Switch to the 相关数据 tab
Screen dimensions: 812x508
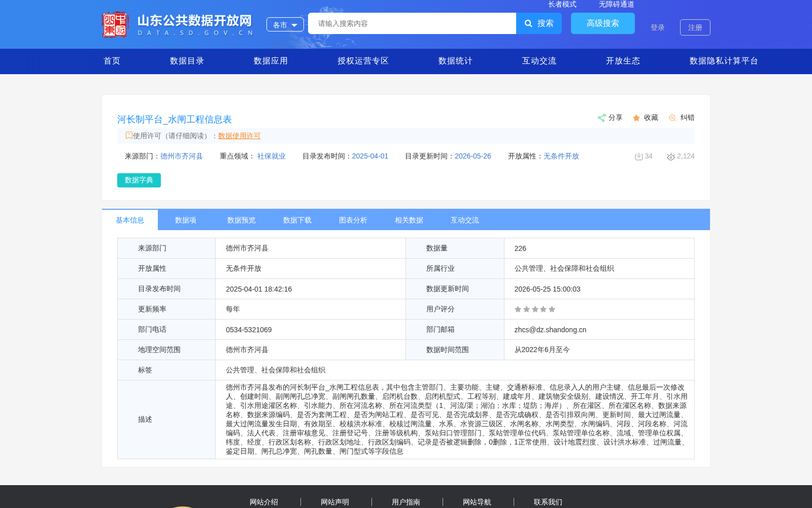click(409, 220)
